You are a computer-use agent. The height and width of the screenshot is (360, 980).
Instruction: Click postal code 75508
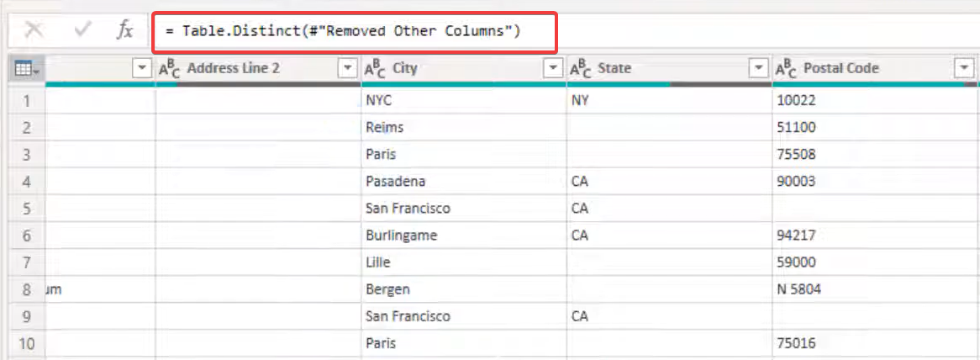pyautogui.click(x=876, y=155)
